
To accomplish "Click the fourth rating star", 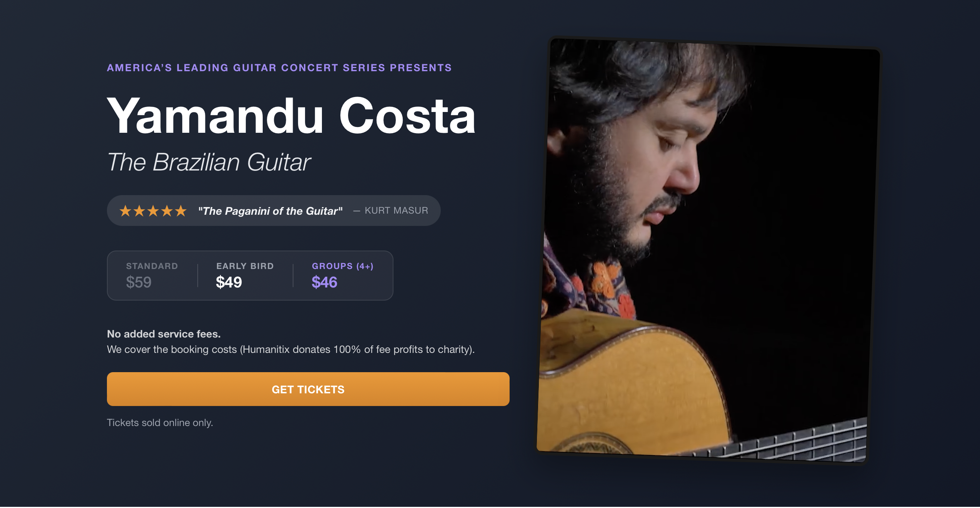I will (x=167, y=211).
